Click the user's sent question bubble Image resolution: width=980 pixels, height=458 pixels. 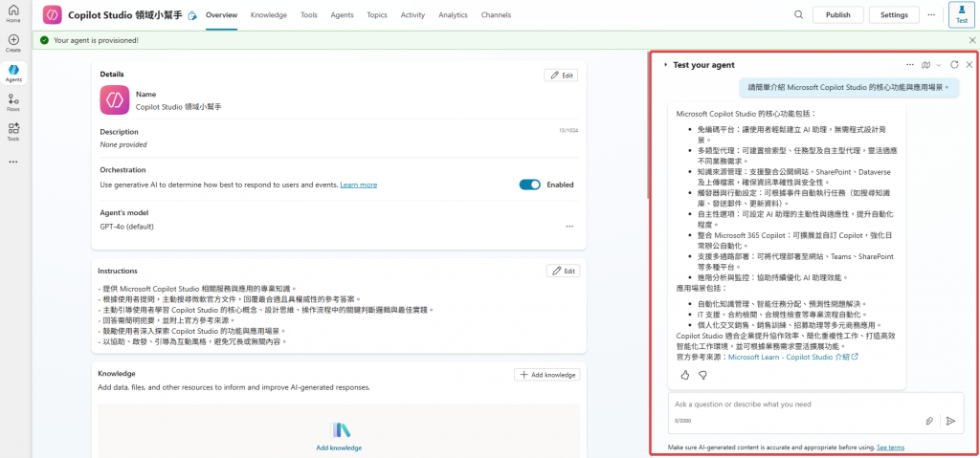coord(849,88)
